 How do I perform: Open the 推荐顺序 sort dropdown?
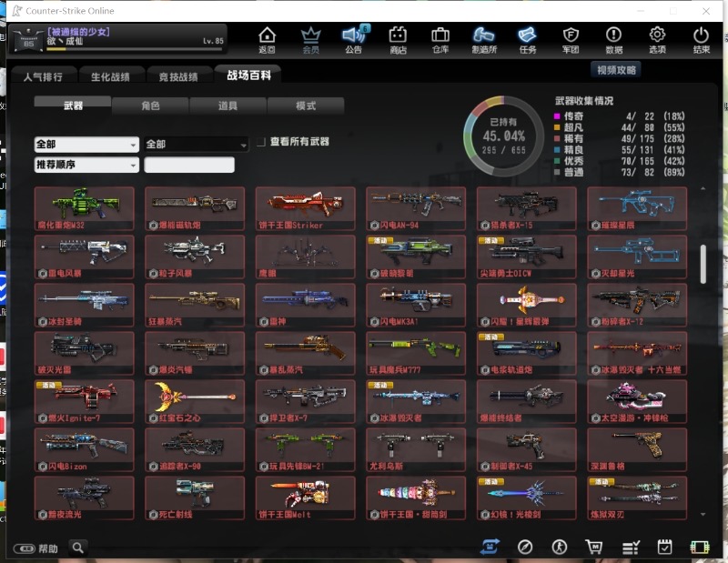pos(86,165)
